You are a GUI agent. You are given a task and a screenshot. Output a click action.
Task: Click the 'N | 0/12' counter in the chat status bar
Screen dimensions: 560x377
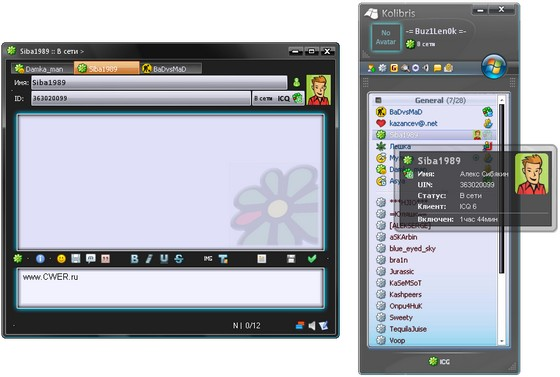tap(247, 325)
